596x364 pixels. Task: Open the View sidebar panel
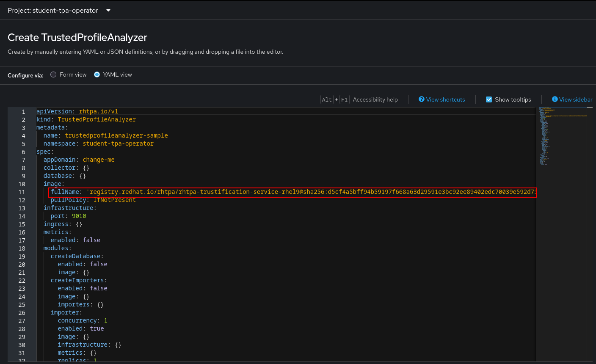pyautogui.click(x=575, y=99)
